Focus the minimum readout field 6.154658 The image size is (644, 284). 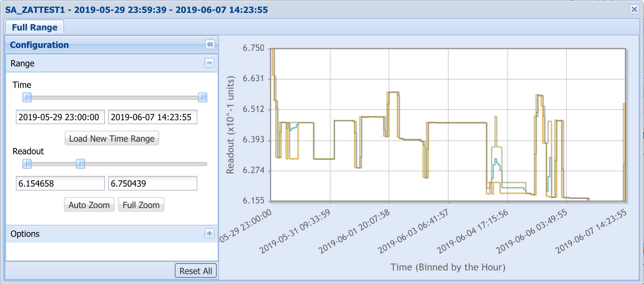coord(60,183)
